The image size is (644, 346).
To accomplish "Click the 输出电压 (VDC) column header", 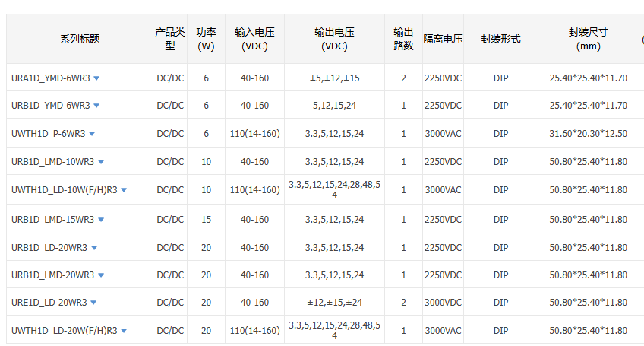I will coord(334,40).
